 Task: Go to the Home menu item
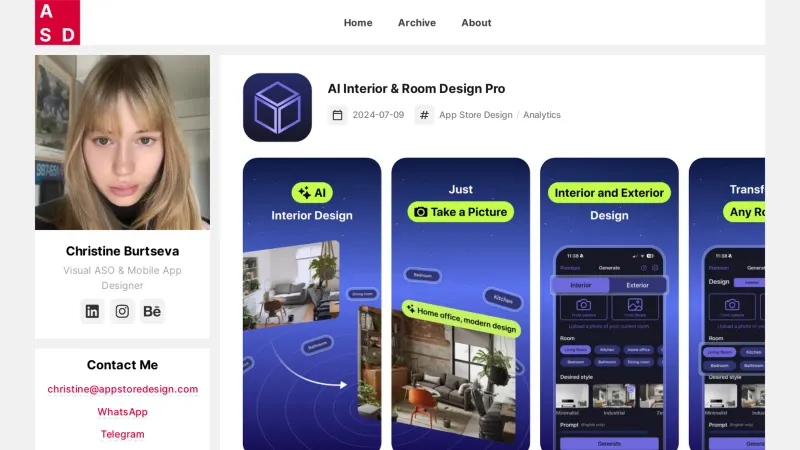pyautogui.click(x=358, y=23)
